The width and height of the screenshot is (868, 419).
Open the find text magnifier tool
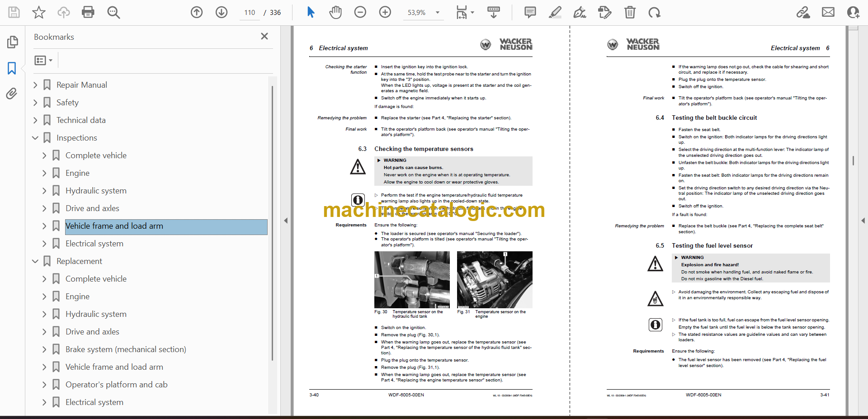click(x=113, y=12)
